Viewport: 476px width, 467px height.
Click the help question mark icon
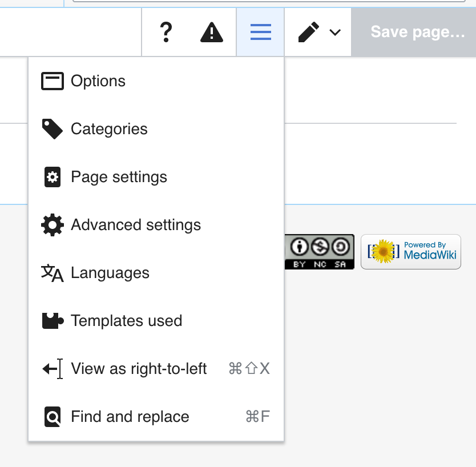(166, 33)
